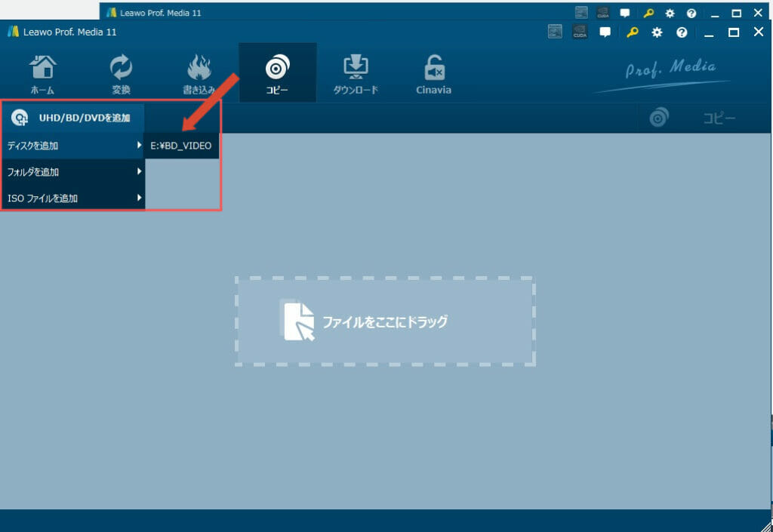The height and width of the screenshot is (532, 773).
Task: Click the Leawo logo in front window title bar
Action: [x=14, y=32]
